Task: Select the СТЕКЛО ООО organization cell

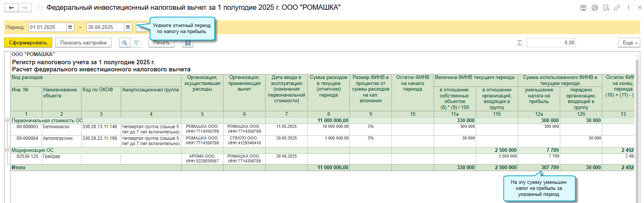Action: tap(244, 141)
